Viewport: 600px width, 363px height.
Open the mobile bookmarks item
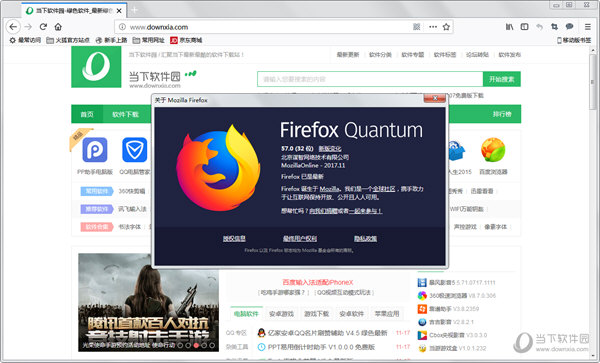pos(574,40)
